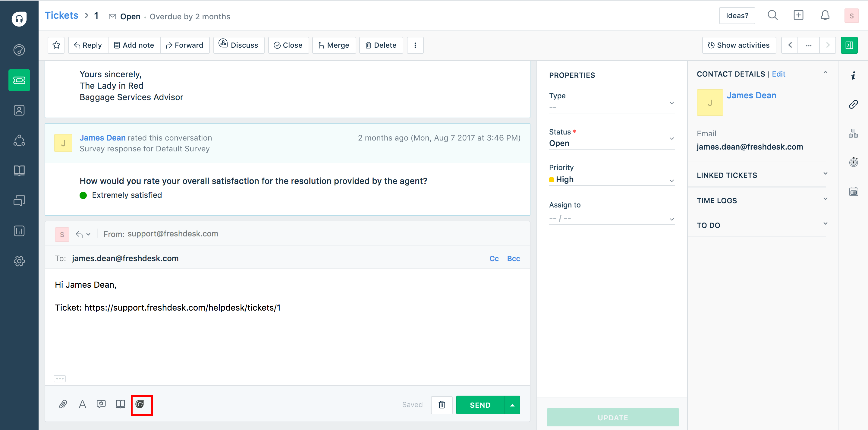Insert a solution article book icon

(x=120, y=404)
